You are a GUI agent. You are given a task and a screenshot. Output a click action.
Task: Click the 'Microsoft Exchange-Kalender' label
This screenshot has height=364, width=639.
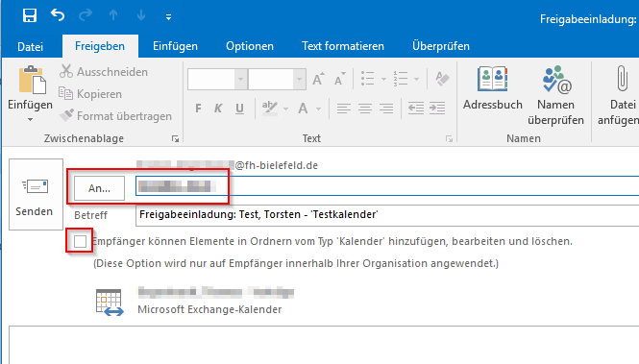pos(209,309)
